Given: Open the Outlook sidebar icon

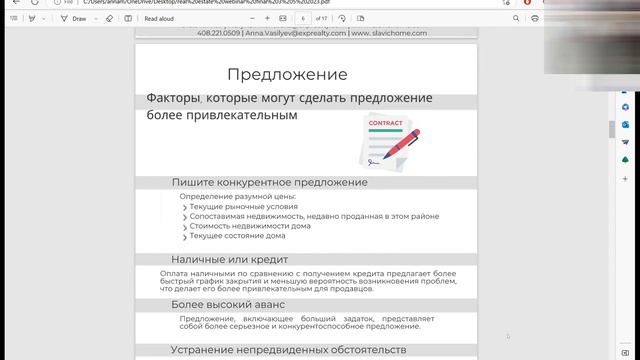Looking at the screenshot, I should [x=625, y=124].
